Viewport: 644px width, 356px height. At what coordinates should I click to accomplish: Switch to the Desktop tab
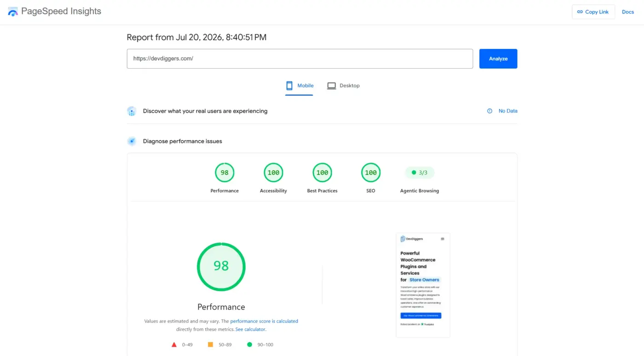pyautogui.click(x=344, y=86)
